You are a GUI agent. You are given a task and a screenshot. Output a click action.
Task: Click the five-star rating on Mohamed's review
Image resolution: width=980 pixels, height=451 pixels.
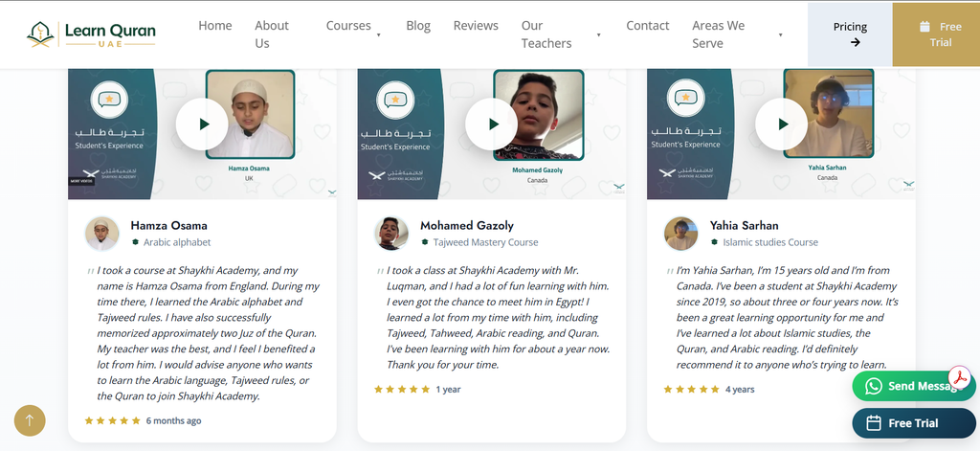click(x=402, y=389)
